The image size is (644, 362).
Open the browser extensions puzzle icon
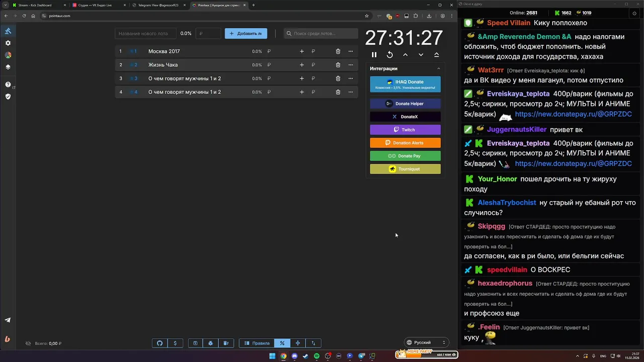click(x=416, y=16)
